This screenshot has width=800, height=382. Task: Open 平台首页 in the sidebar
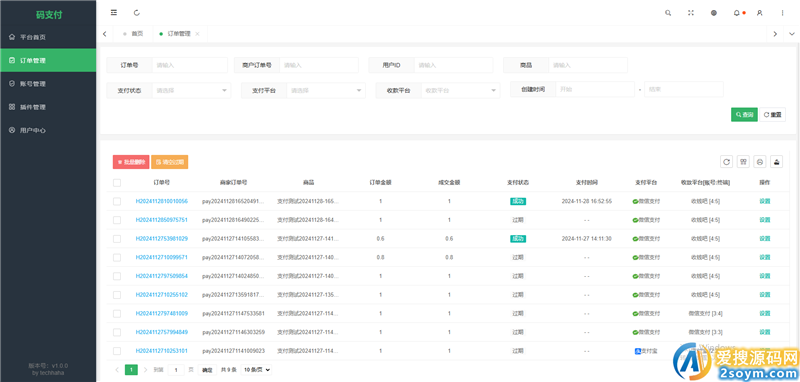[x=48, y=37]
